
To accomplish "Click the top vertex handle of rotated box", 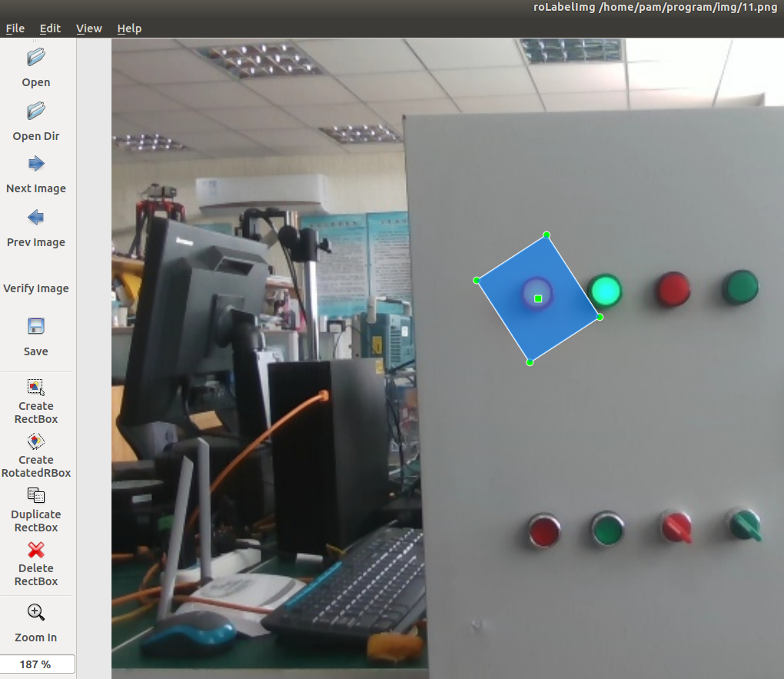I will point(546,235).
